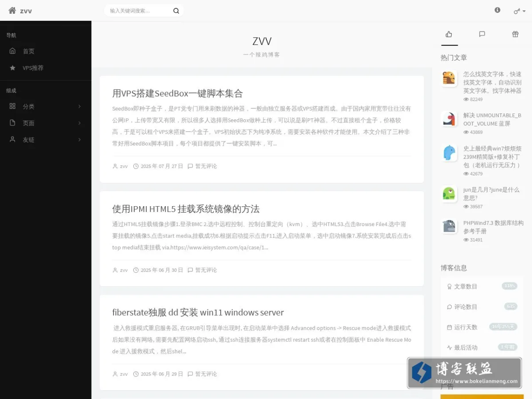Expand the 分类 chevron arrow
Screen dimensions: 532x399
point(79,106)
